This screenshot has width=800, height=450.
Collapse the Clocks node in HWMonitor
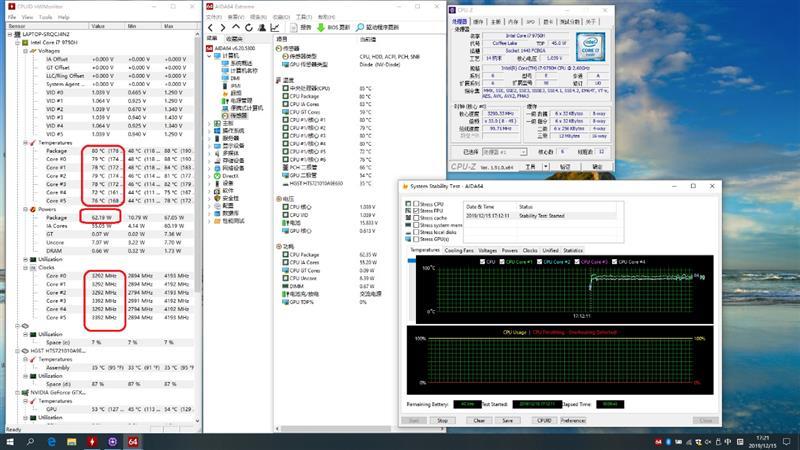point(24,267)
